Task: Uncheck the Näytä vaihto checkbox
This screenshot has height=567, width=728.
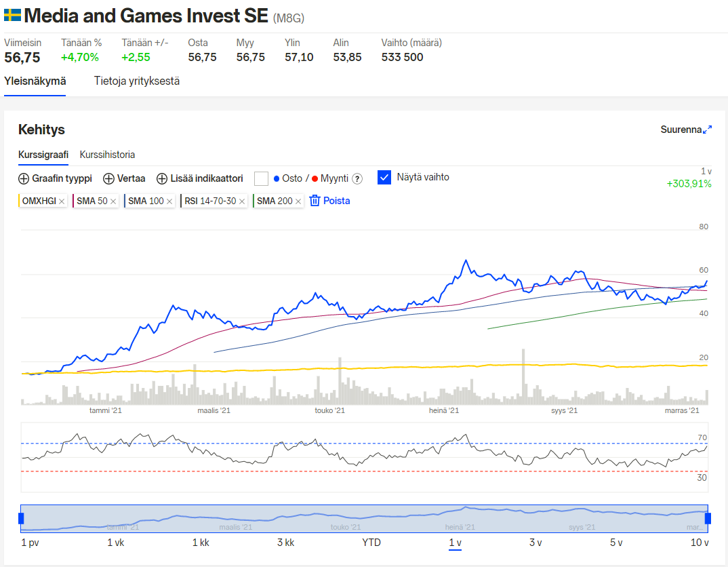Action: (384, 177)
